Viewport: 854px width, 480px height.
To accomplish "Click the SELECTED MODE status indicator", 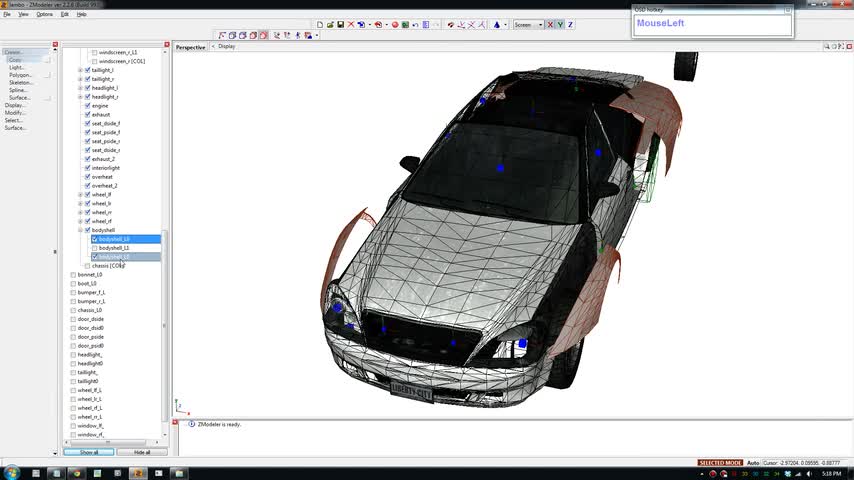I will point(720,463).
